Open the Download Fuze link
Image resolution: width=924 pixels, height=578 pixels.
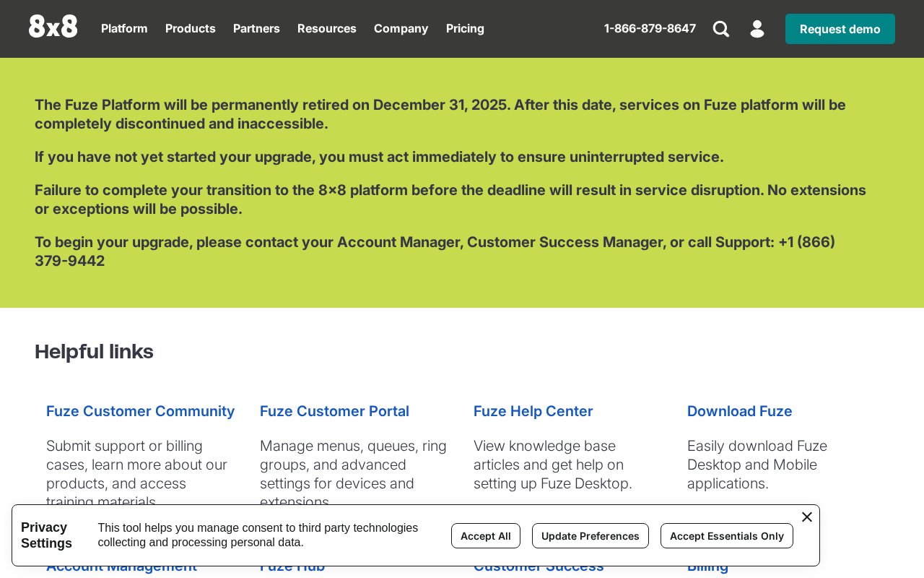point(740,411)
